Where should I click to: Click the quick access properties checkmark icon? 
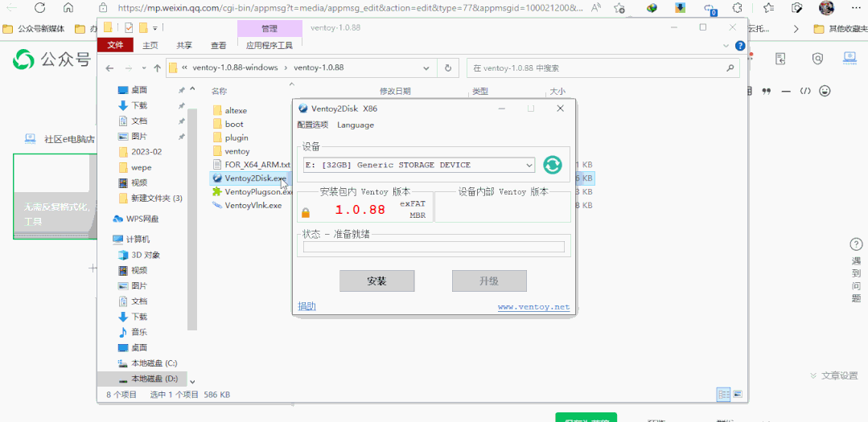point(129,27)
